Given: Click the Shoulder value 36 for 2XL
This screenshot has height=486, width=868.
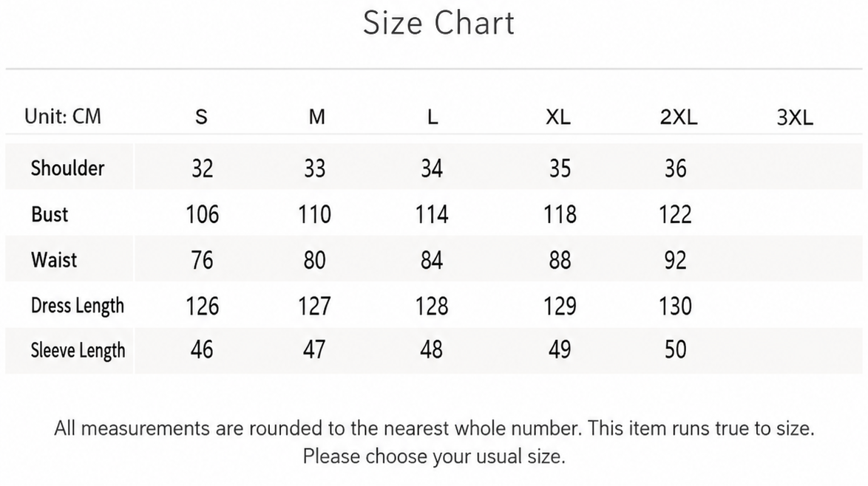Looking at the screenshot, I should pos(675,168).
